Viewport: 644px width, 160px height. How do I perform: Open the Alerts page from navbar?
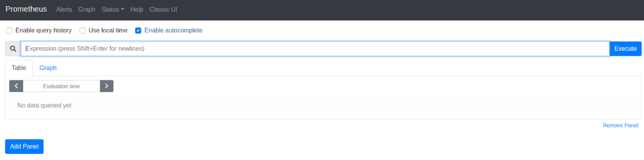64,10
